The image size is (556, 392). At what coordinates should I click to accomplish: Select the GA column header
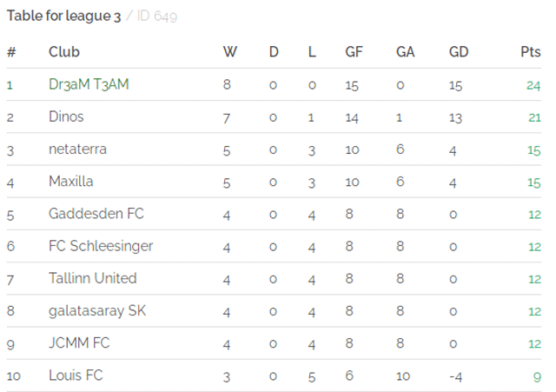pyautogui.click(x=405, y=52)
